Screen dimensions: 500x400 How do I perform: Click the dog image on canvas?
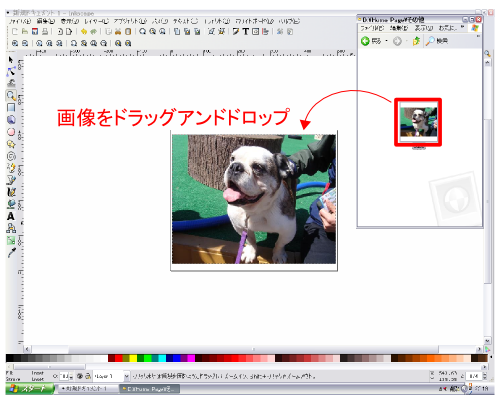pyautogui.click(x=254, y=199)
